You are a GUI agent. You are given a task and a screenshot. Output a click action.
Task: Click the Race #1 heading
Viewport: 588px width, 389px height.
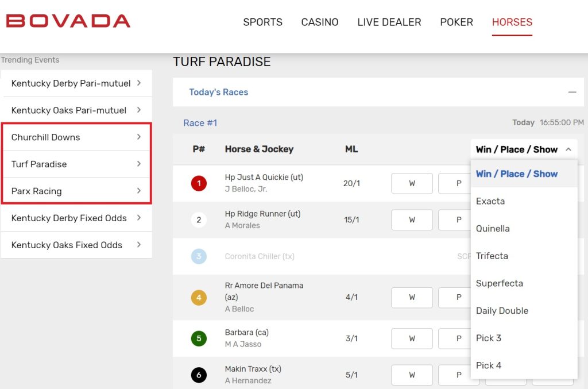pyautogui.click(x=200, y=123)
